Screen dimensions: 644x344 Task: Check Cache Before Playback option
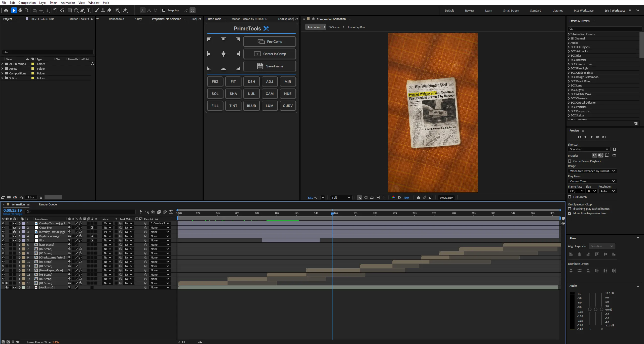coord(570,161)
